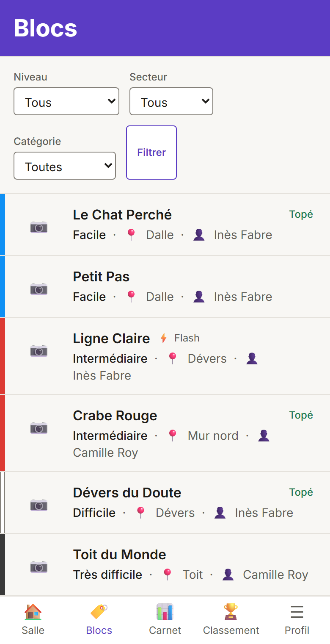Image resolution: width=330 pixels, height=644 pixels.
Task: Open the Dévers du Doute boulder title
Action: tap(127, 493)
